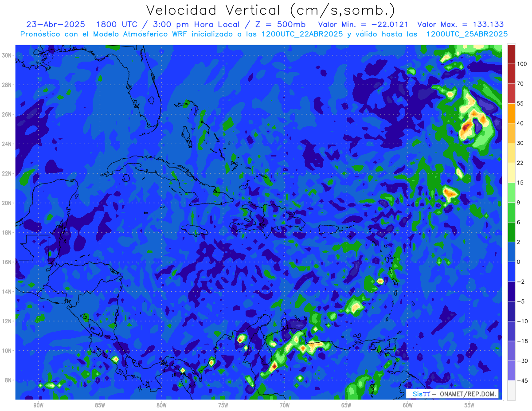
Task: Click the '75W' longitude label
Action: pos(223,405)
